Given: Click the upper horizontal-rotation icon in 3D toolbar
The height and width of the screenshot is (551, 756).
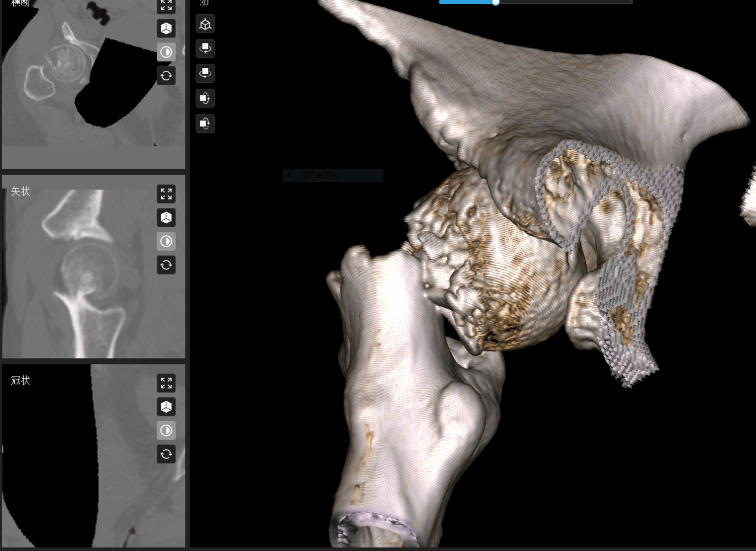Looking at the screenshot, I should 205,48.
